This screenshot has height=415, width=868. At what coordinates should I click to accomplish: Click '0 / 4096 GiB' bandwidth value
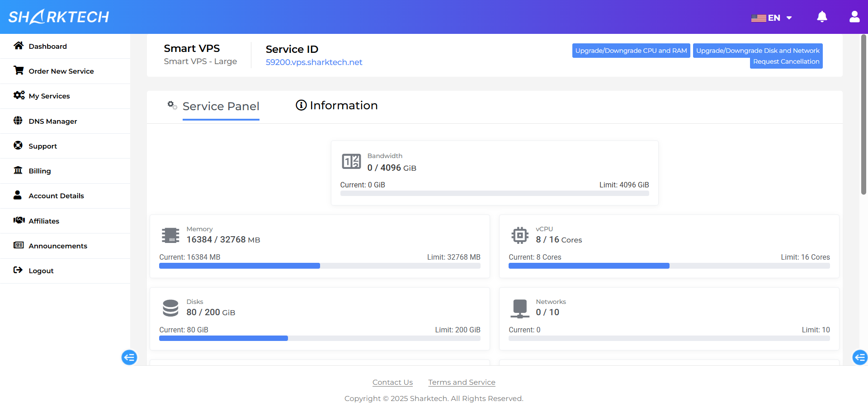(x=392, y=168)
